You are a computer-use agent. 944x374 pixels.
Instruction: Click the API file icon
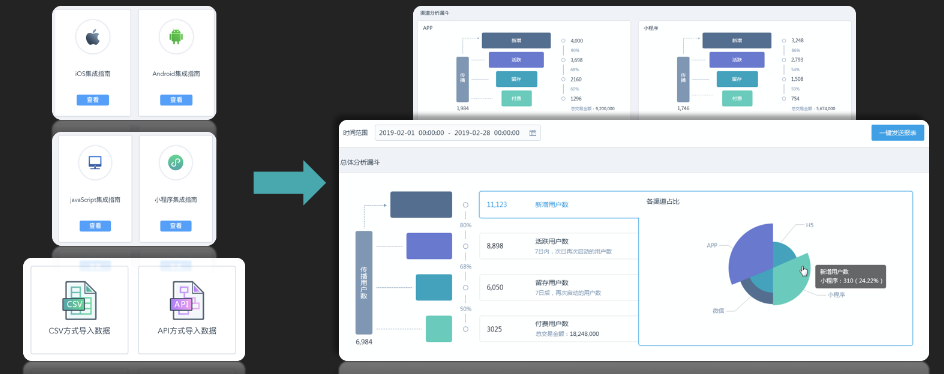tap(187, 300)
